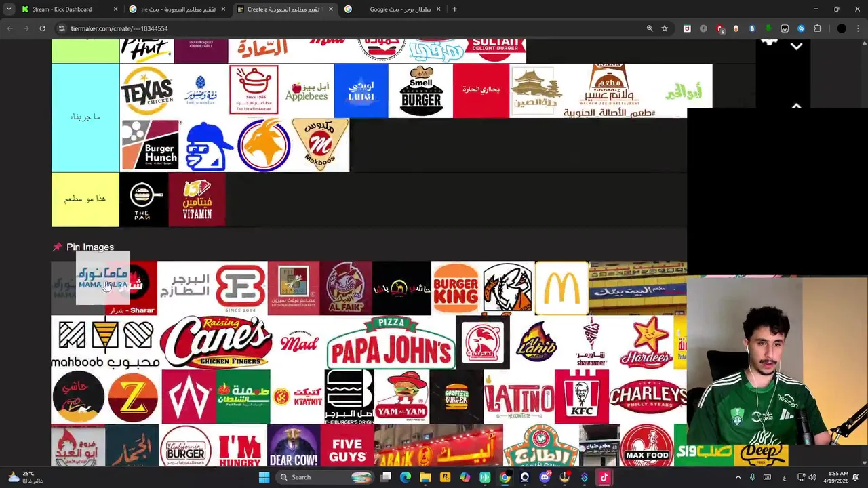Reload the TierMaker page
Viewport: 868px width, 488px height.
(42, 28)
